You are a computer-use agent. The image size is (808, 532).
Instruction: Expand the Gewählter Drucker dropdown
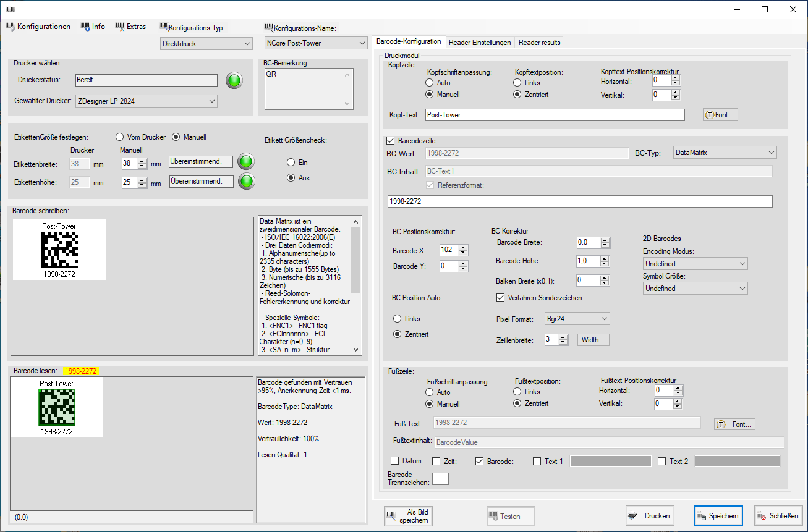(x=146, y=101)
